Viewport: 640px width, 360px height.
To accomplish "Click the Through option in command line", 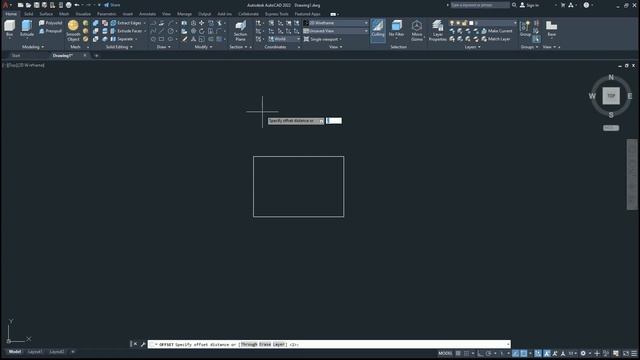I will coord(249,344).
